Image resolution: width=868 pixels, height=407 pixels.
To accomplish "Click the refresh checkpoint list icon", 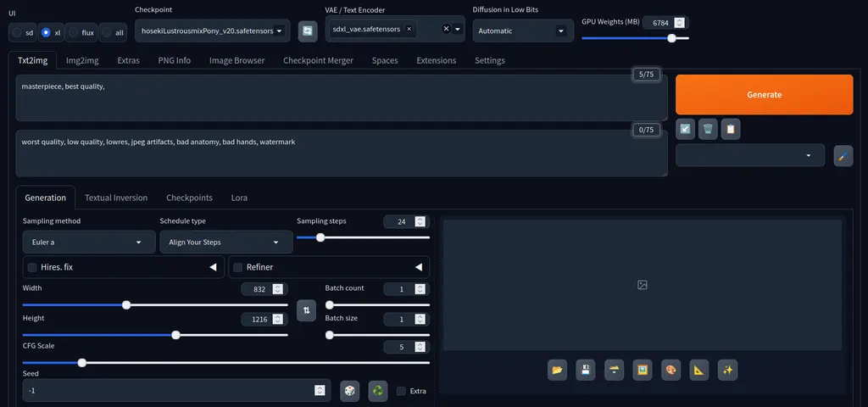I will click(x=308, y=31).
